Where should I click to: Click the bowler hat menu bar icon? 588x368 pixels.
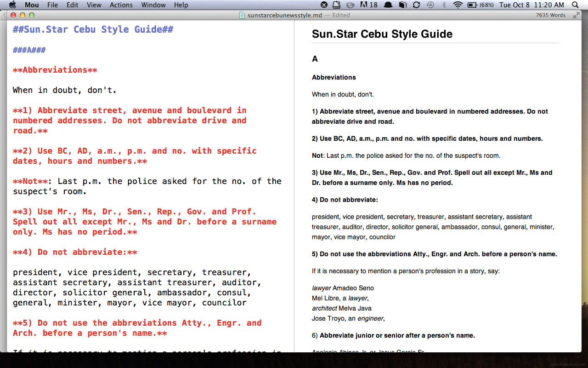(388, 5)
